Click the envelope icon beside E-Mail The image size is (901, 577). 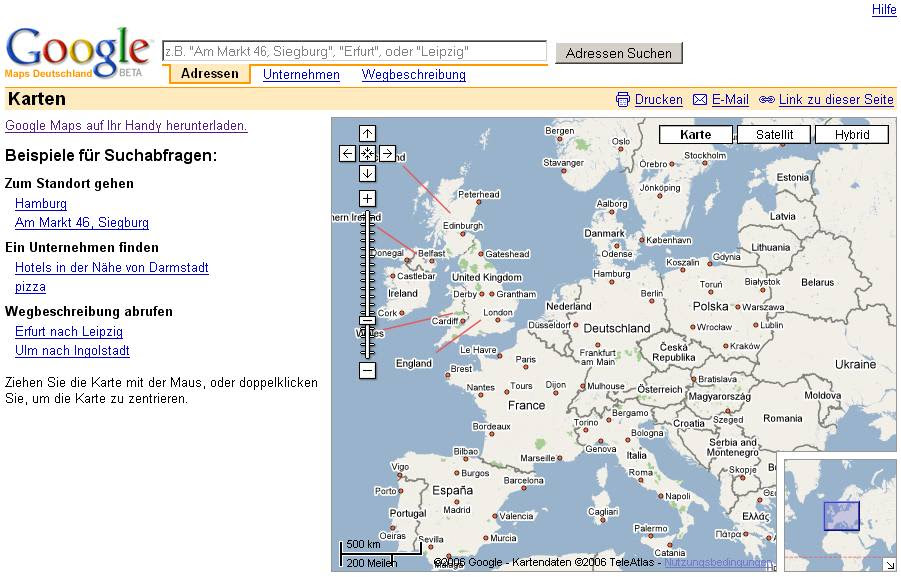pos(700,100)
